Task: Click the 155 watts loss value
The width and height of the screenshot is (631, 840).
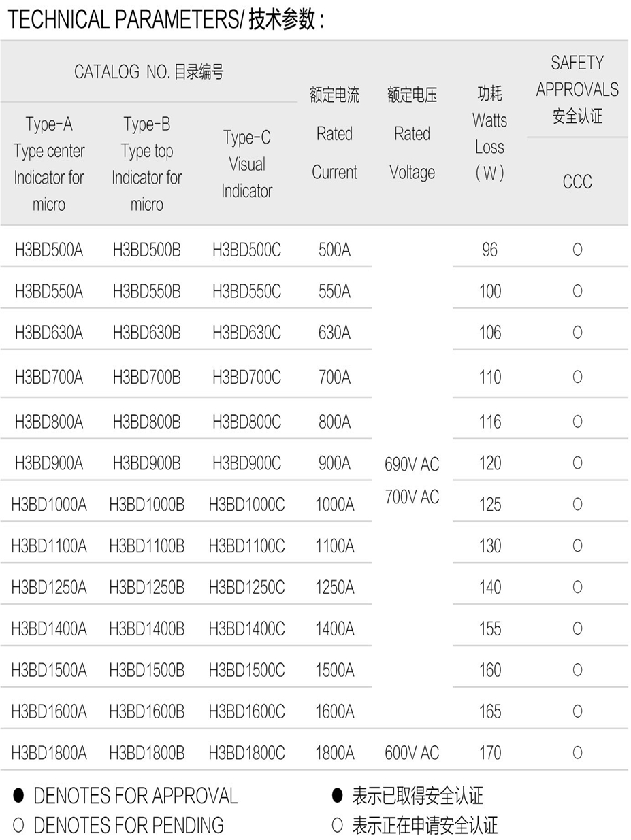Action: [x=489, y=628]
